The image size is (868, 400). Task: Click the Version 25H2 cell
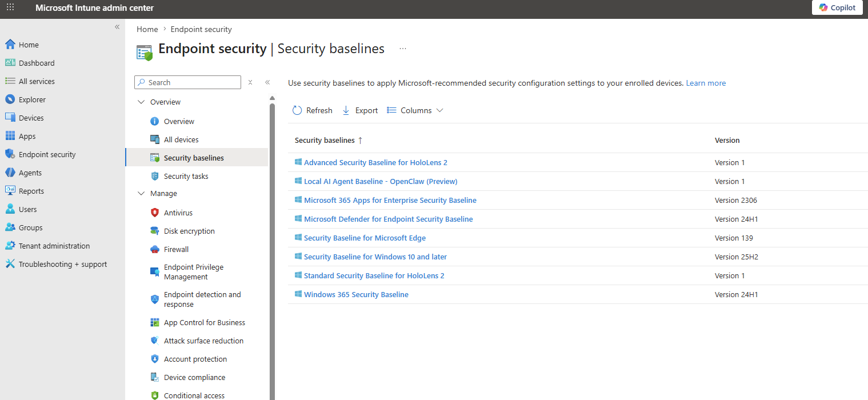coord(737,257)
